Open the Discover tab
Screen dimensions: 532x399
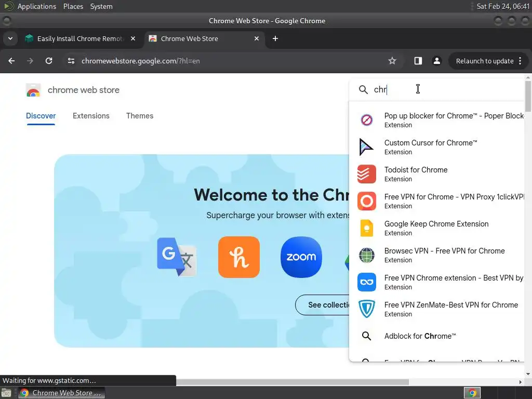[41, 116]
